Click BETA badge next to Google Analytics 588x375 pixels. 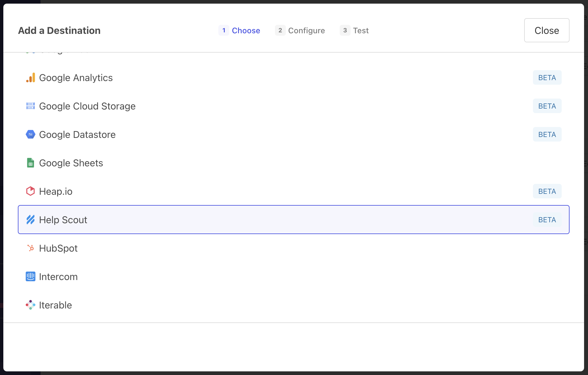tap(547, 78)
